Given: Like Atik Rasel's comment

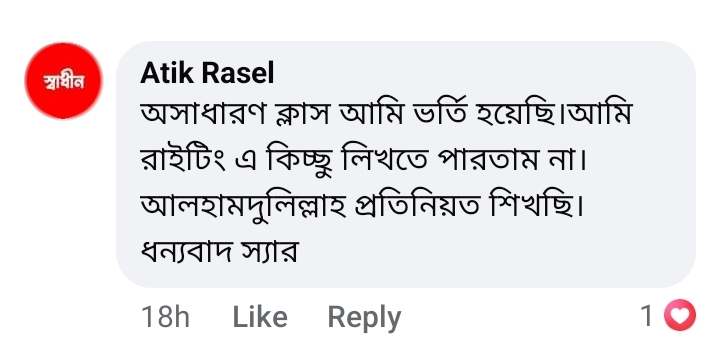Looking at the screenshot, I should coord(260,317).
